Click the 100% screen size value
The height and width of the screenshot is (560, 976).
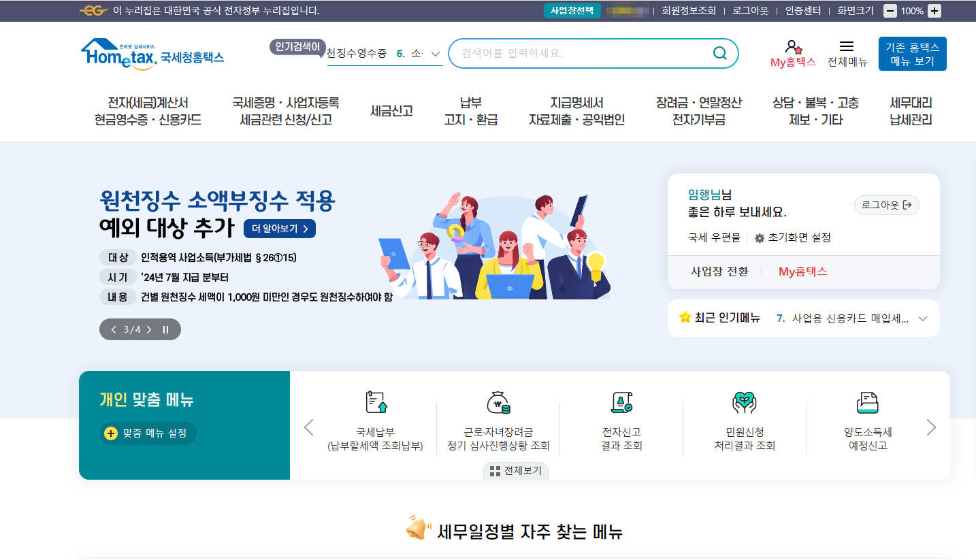pyautogui.click(x=912, y=11)
